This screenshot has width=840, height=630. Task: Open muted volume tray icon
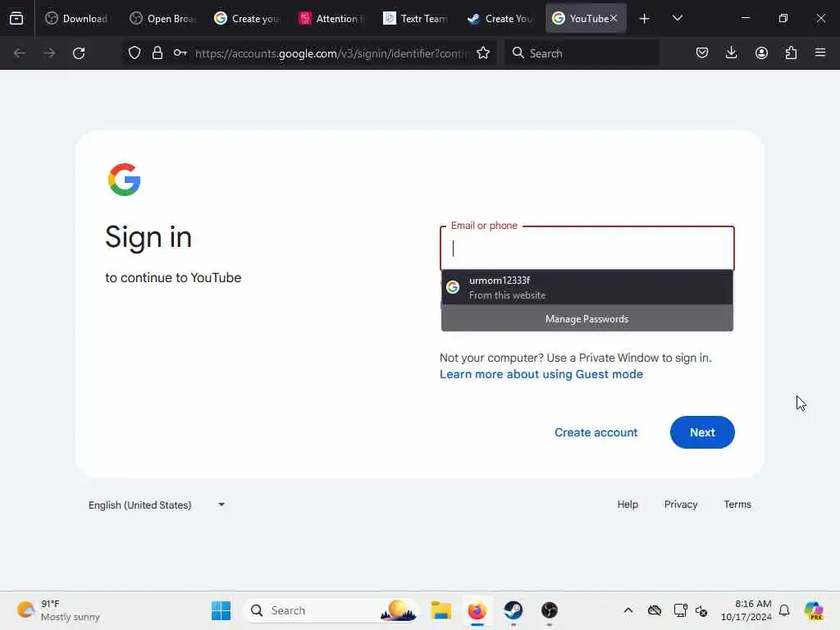[701, 610]
